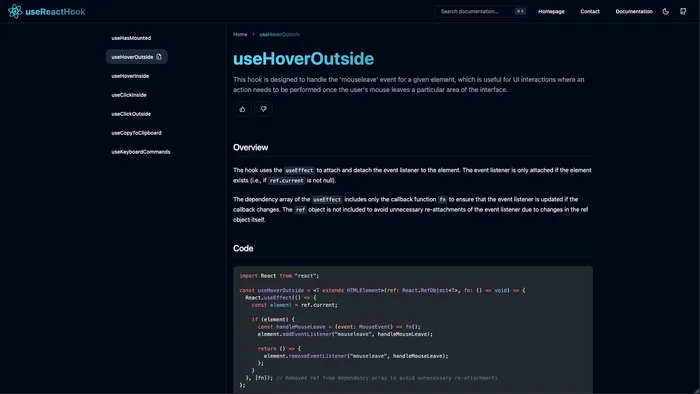Go to Home via breadcrumb
Image resolution: width=700 pixels, height=394 pixels.
click(x=240, y=34)
